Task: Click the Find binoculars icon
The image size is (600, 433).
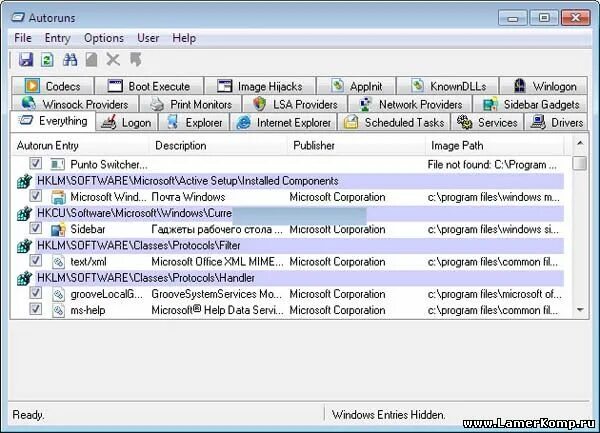Action: (x=70, y=60)
